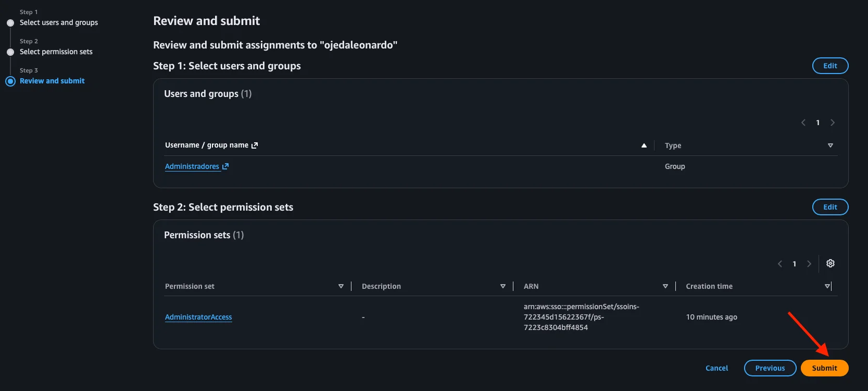Open the AdministratorAccess permission set link

click(198, 317)
